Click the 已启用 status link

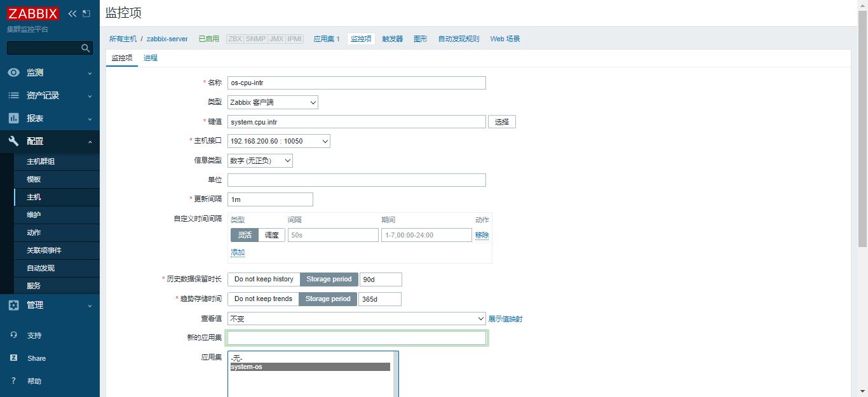point(209,39)
